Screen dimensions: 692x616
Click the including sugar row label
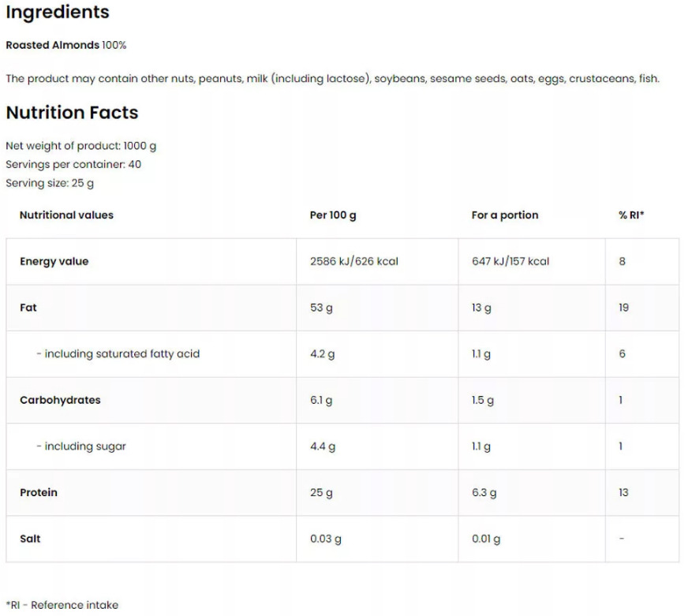coord(81,446)
